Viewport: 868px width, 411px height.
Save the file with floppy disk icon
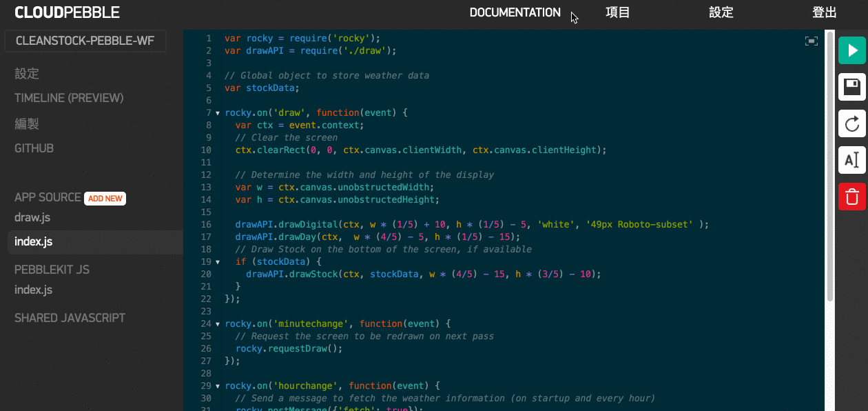[851, 88]
